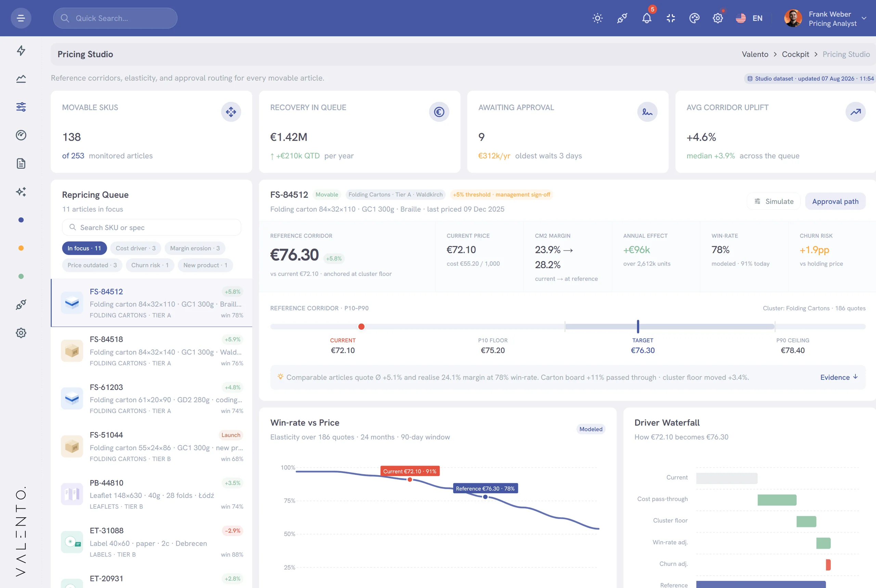The width and height of the screenshot is (876, 588).
Task: Focus the Search SKU or spec field
Action: pos(151,227)
